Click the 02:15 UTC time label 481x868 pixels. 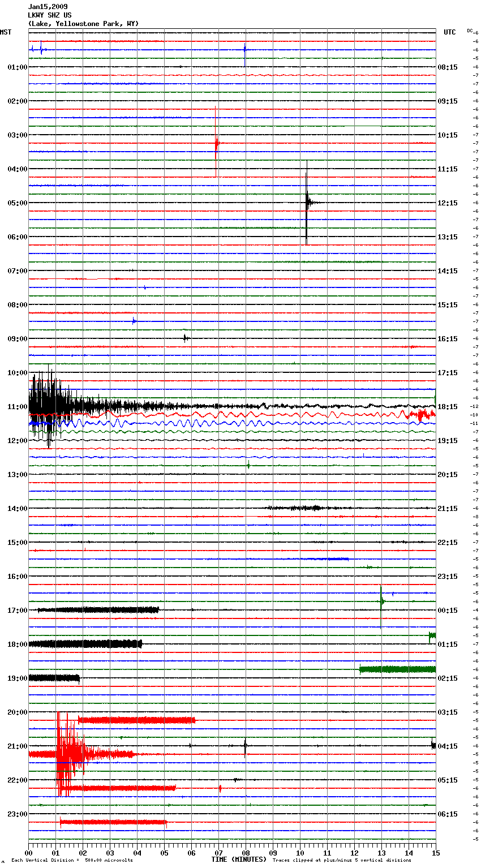[x=448, y=678]
